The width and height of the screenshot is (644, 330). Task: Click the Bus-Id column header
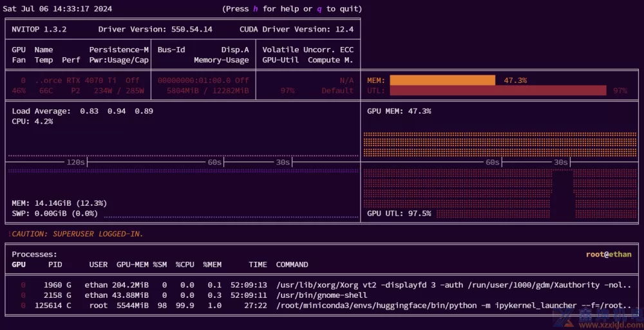click(x=171, y=50)
